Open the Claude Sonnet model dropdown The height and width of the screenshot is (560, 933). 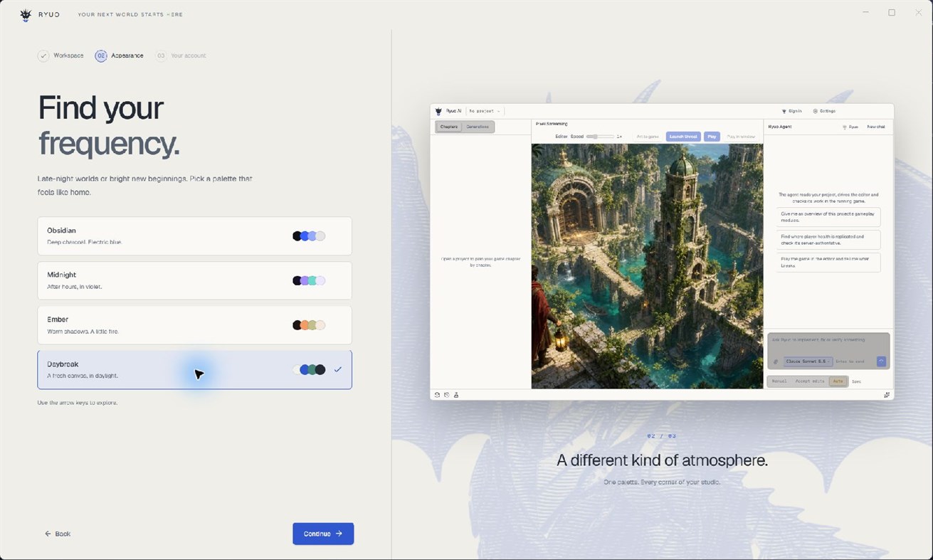tap(808, 361)
